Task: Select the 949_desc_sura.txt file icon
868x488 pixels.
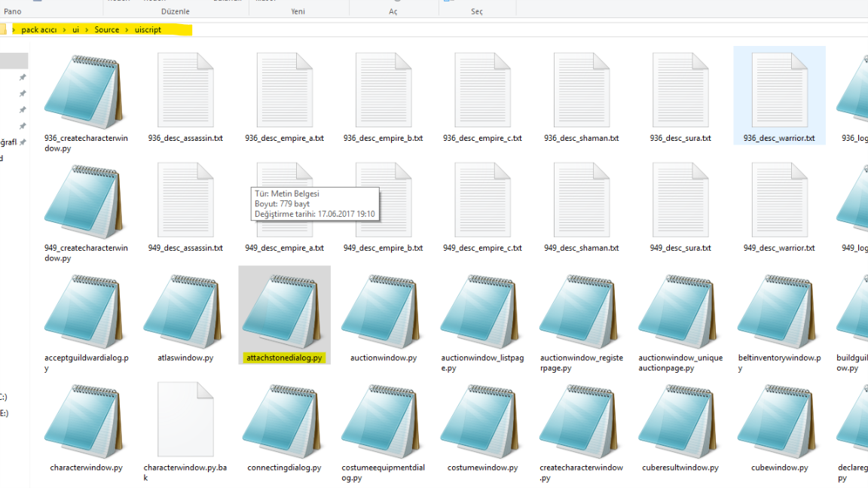Action: coord(680,200)
